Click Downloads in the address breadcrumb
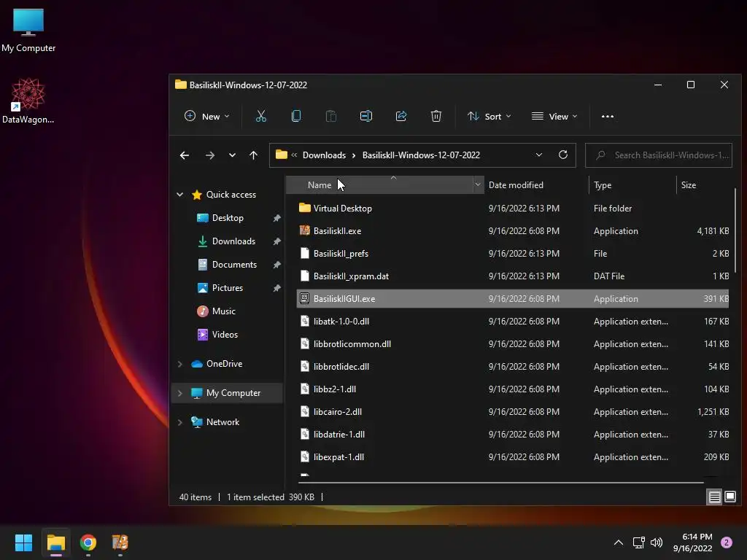Image resolution: width=747 pixels, height=560 pixels. coord(324,155)
